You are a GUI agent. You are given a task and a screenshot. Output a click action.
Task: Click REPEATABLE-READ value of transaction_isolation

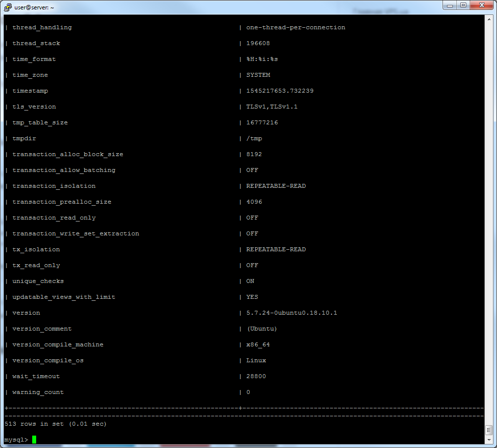(x=276, y=186)
